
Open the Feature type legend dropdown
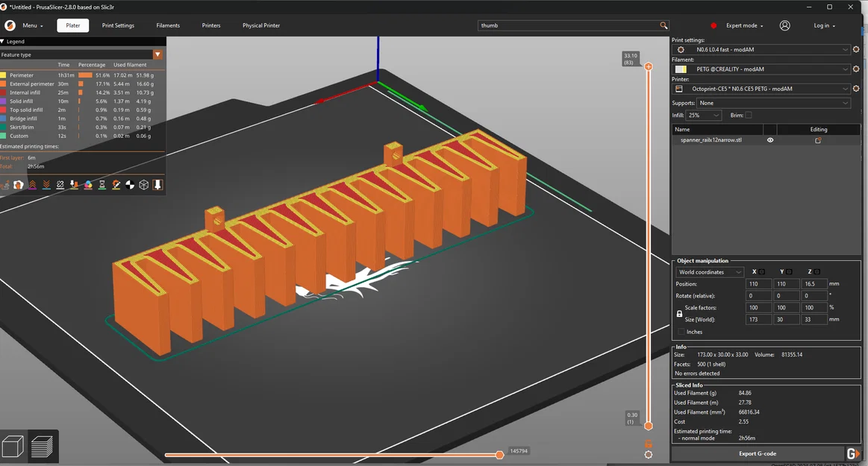point(157,54)
